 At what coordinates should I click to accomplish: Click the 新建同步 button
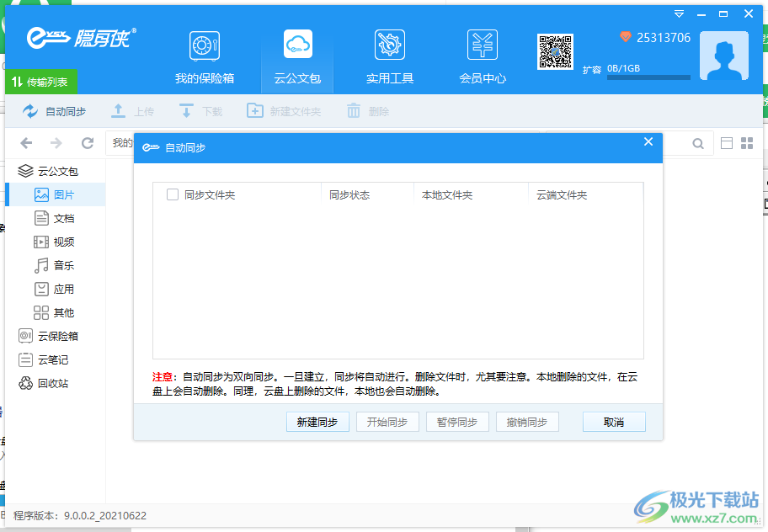[x=317, y=422]
